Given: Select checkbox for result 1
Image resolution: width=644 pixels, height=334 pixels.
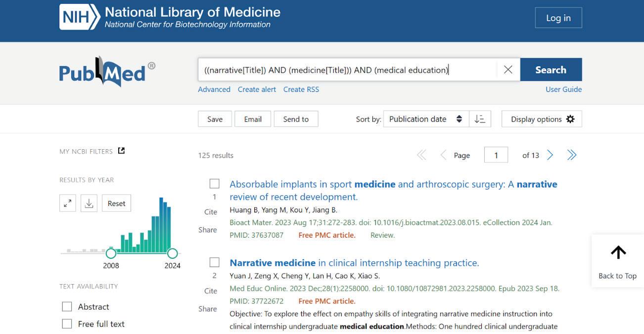Looking at the screenshot, I should click(x=214, y=184).
